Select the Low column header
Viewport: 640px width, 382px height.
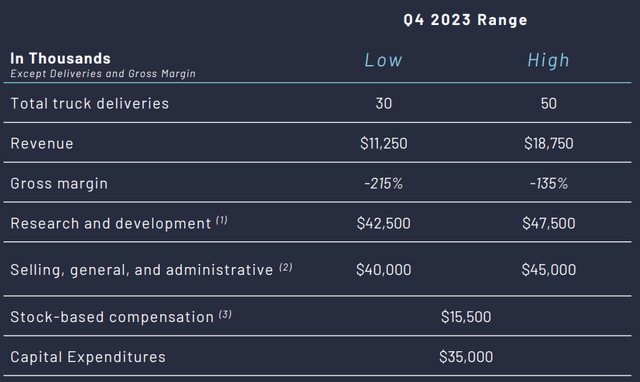[x=383, y=60]
